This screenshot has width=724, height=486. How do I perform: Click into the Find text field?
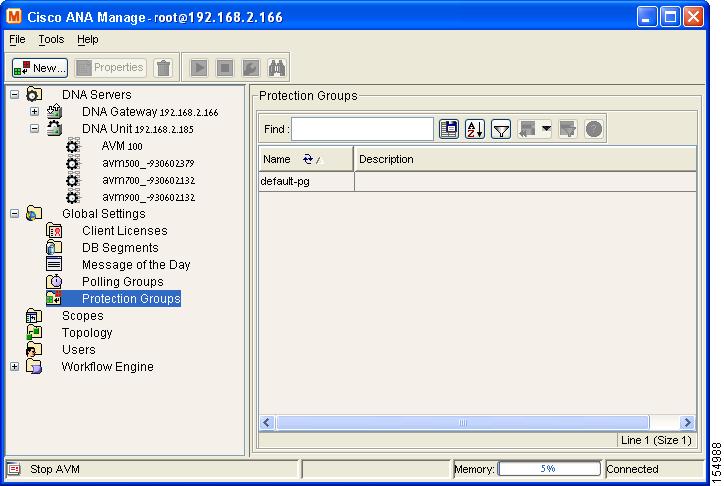pos(362,129)
